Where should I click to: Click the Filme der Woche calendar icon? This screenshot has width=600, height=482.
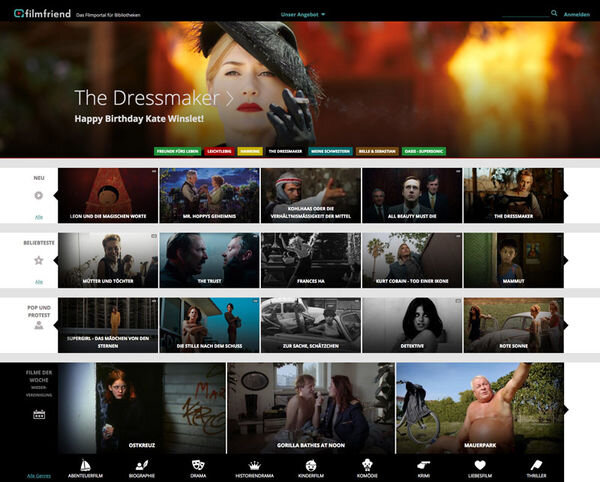39,414
